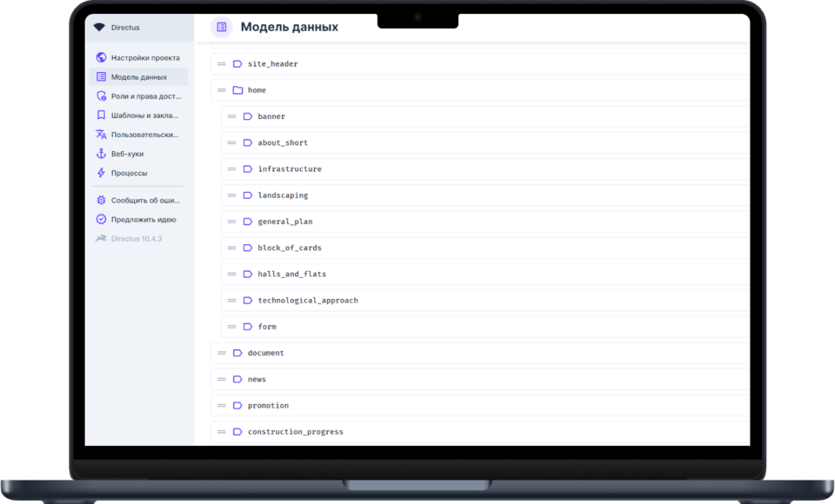Open the Веб-хуки section
Screen dimensions: 835x504
139,153
